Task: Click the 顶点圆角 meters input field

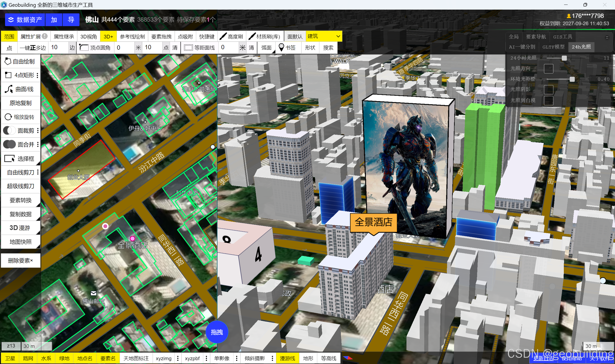Action: pos(125,48)
